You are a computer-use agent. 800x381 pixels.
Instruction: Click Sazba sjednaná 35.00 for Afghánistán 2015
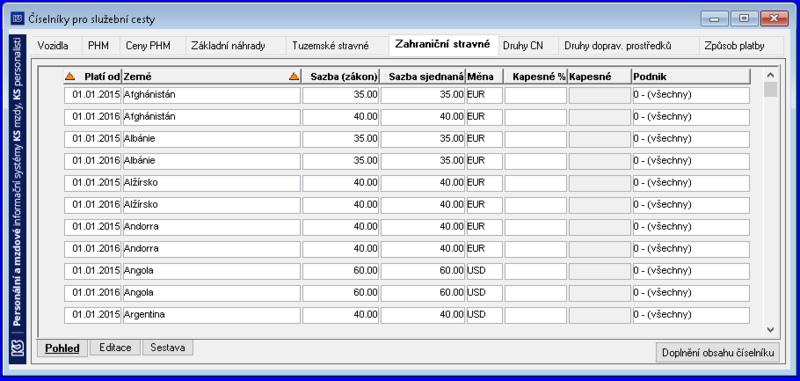[423, 94]
